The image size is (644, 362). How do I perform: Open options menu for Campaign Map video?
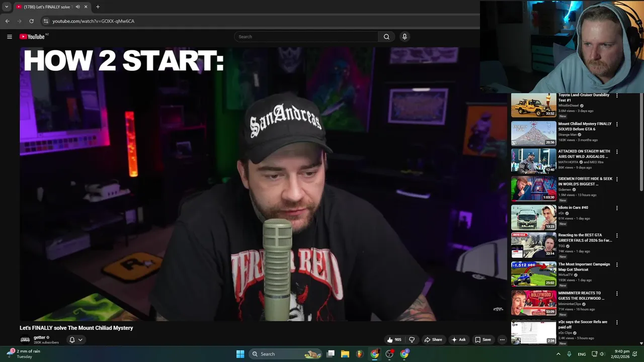[x=617, y=265]
